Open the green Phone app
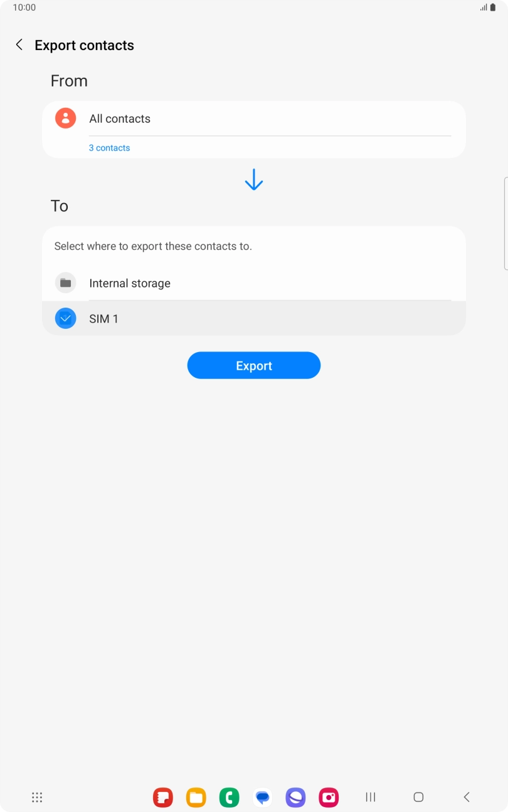Viewport: 508px width, 812px height. click(230, 797)
